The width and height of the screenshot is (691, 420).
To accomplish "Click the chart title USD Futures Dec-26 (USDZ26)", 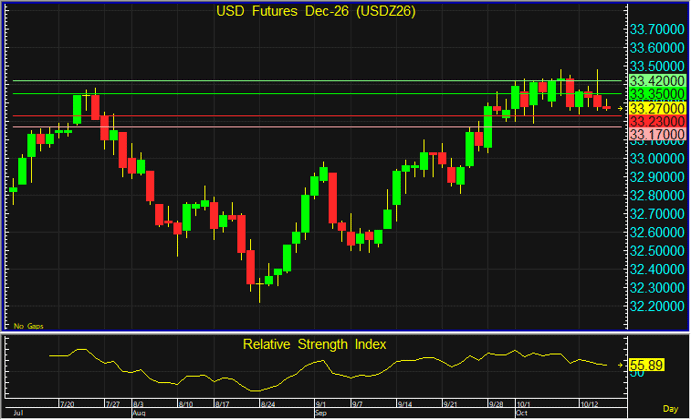I will point(316,11).
